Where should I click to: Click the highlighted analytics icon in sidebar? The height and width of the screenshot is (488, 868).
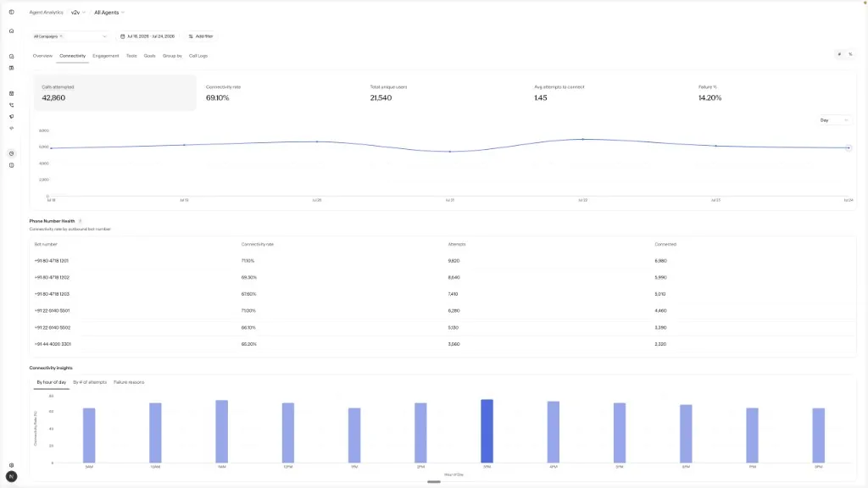(11, 154)
